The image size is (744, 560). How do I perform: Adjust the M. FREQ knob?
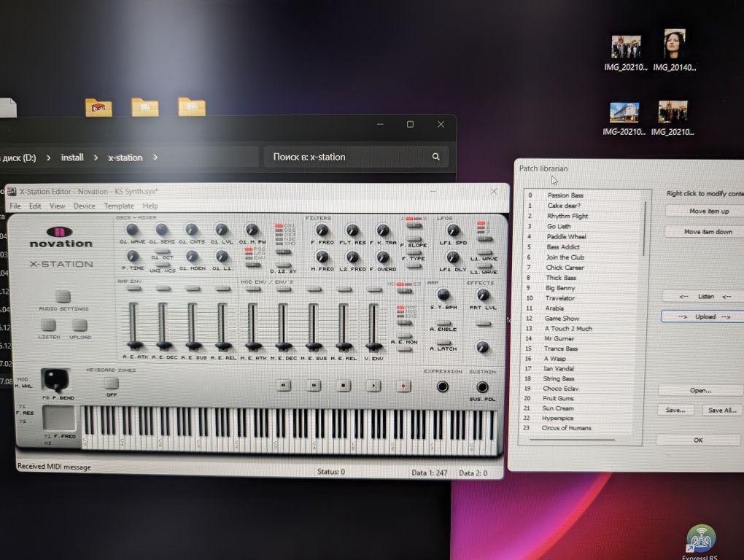322,257
